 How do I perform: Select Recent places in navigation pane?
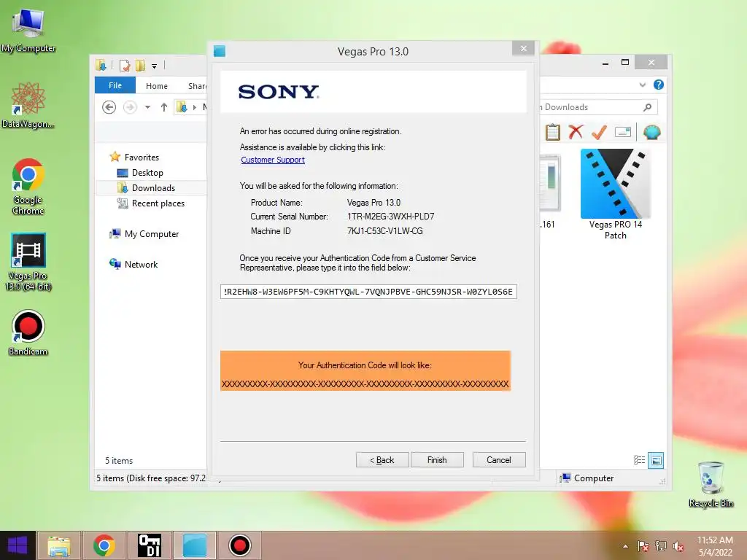(x=150, y=203)
